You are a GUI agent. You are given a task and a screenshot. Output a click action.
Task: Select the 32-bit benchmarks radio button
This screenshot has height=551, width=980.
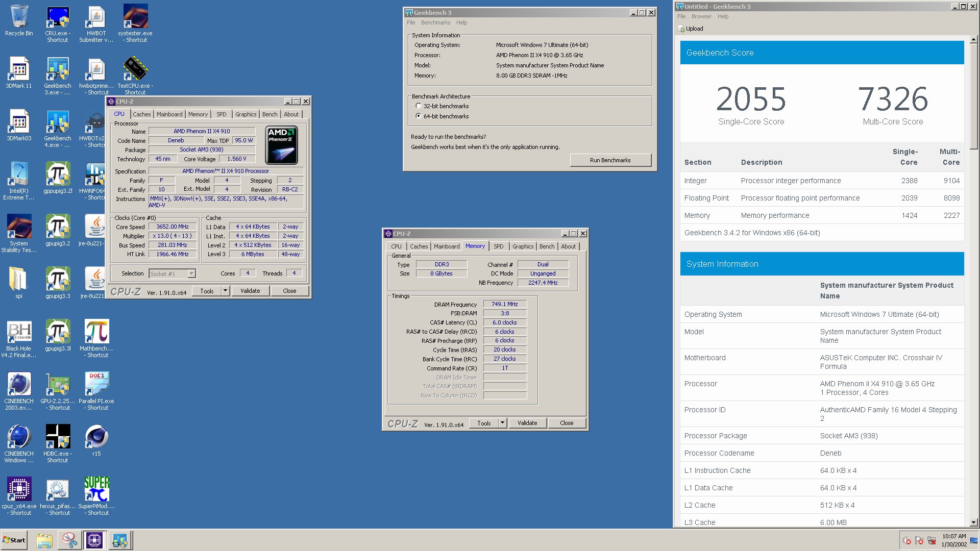419,106
